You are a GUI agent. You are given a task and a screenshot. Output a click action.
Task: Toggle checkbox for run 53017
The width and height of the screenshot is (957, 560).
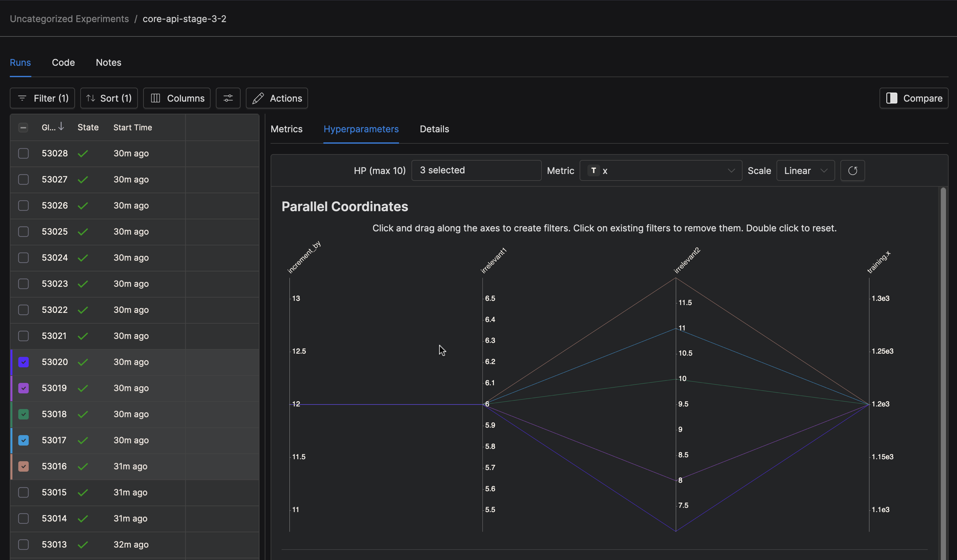(23, 440)
